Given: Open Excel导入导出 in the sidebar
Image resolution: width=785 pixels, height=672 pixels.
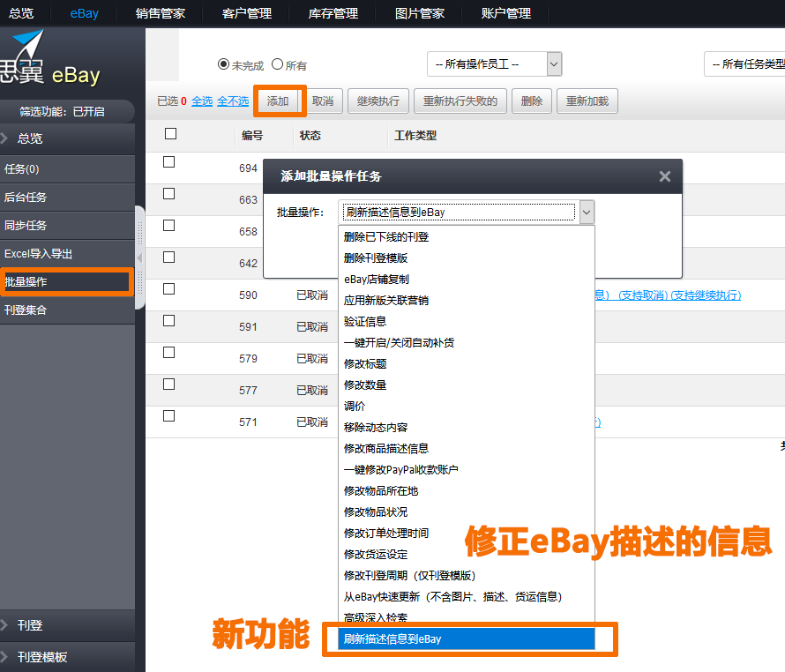Looking at the screenshot, I should click(67, 254).
